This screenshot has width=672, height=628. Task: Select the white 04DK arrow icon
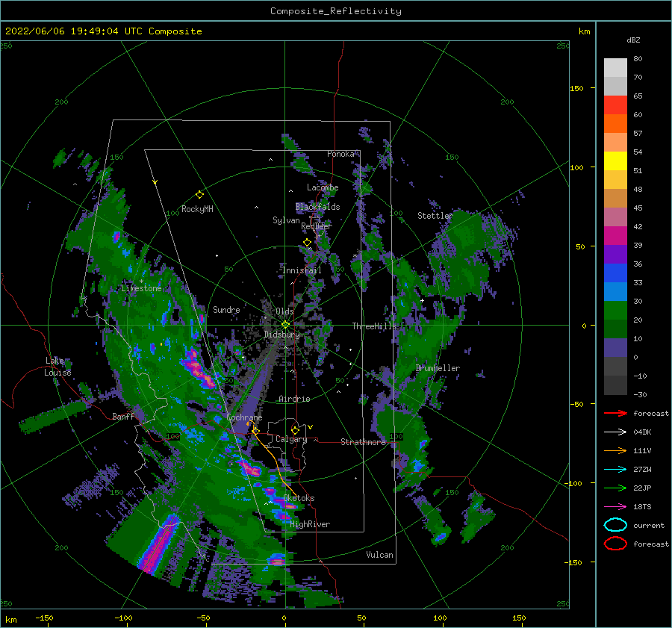click(x=615, y=432)
